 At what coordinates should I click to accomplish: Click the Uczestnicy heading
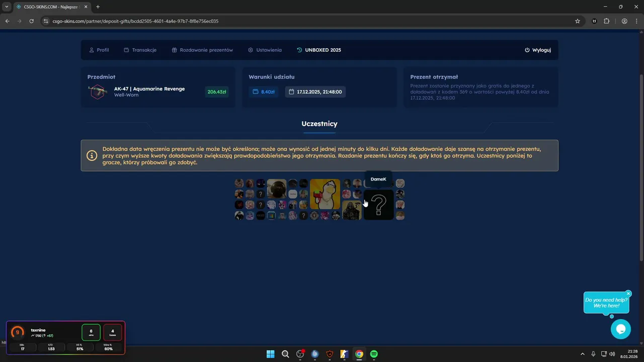coord(319,124)
